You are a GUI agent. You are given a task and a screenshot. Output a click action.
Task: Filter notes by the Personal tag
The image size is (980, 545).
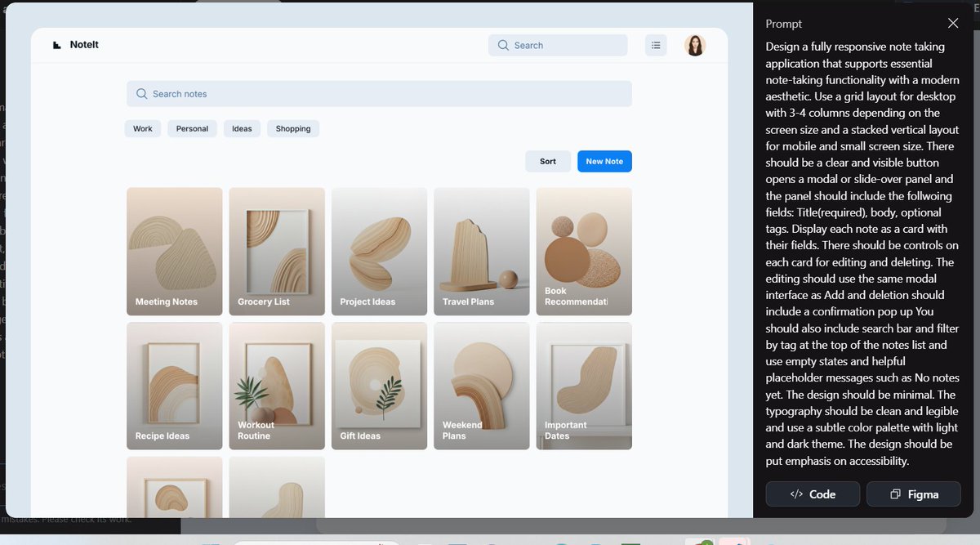[192, 128]
